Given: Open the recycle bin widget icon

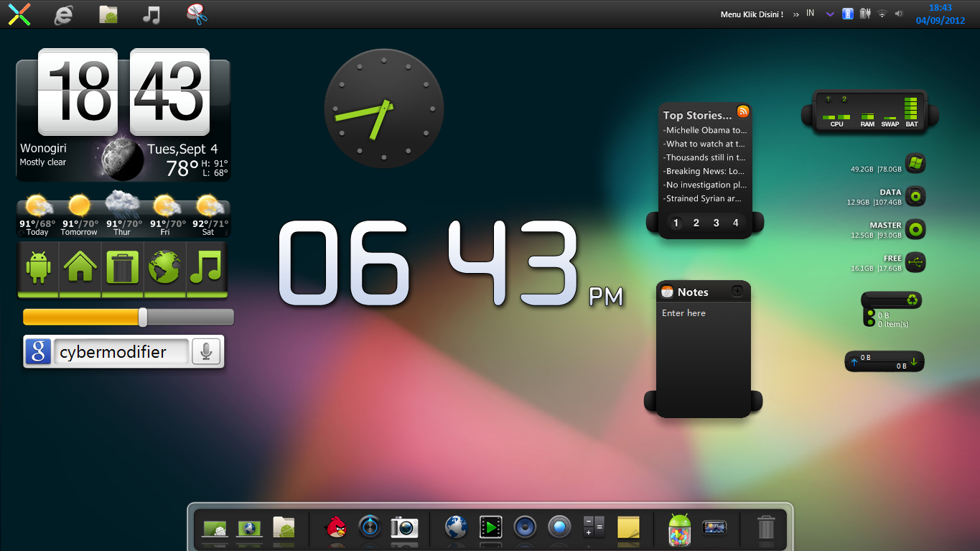Looking at the screenshot, I should pyautogui.click(x=913, y=300).
